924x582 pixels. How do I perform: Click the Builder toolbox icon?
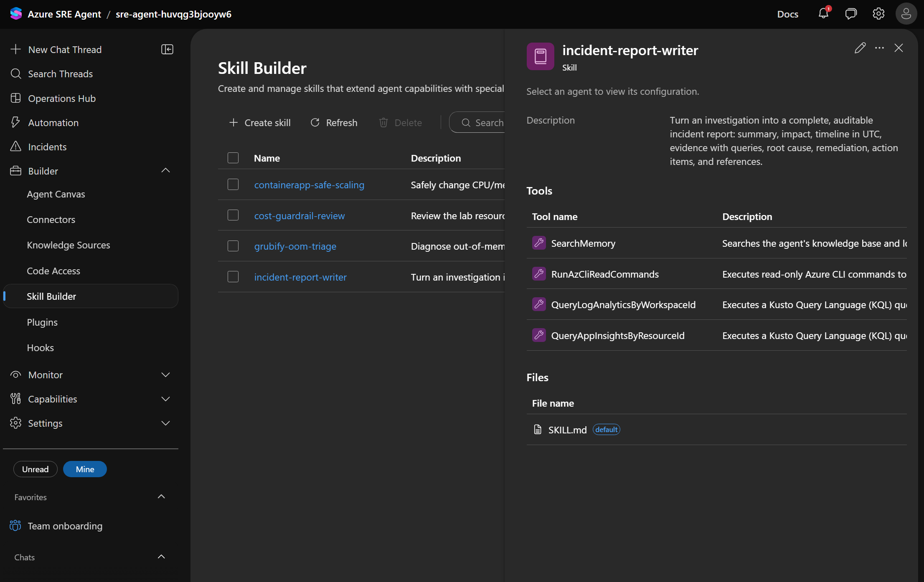[15, 171]
